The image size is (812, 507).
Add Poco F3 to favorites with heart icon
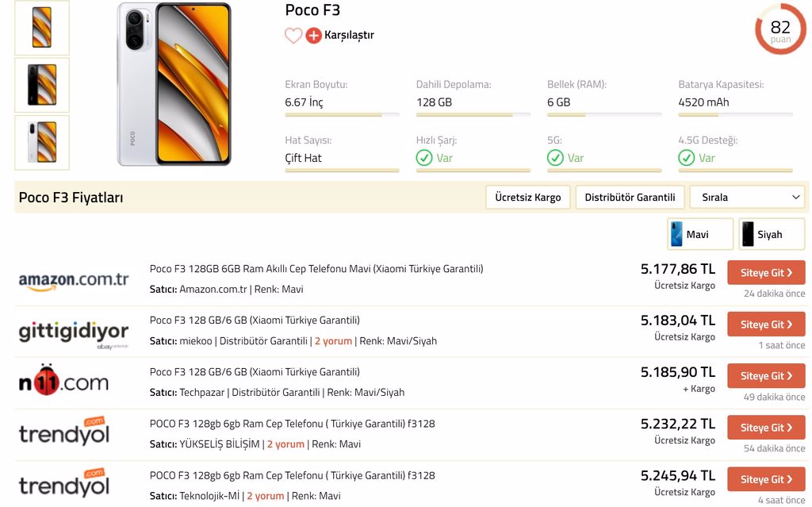click(293, 35)
